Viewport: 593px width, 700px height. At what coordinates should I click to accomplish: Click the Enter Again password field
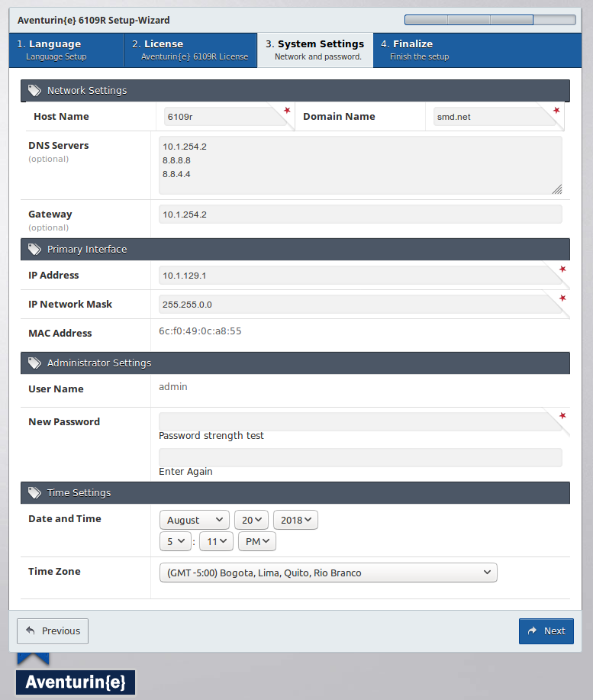click(x=360, y=457)
